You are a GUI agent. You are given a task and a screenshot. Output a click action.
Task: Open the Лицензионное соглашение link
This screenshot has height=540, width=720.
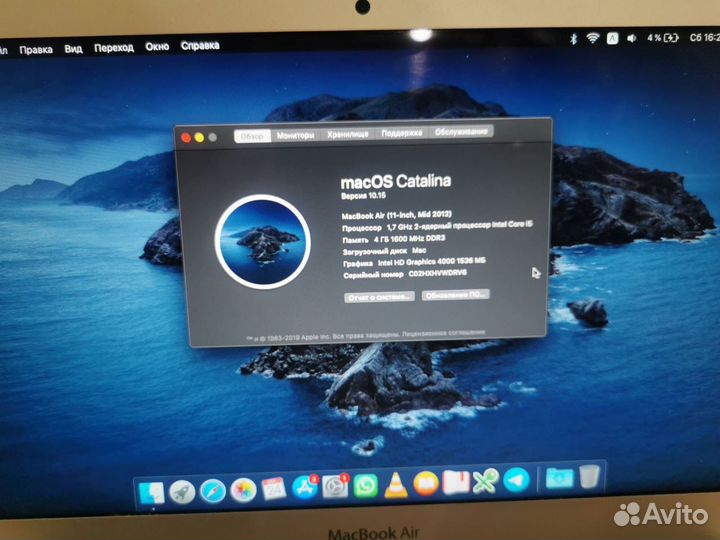pos(444,332)
